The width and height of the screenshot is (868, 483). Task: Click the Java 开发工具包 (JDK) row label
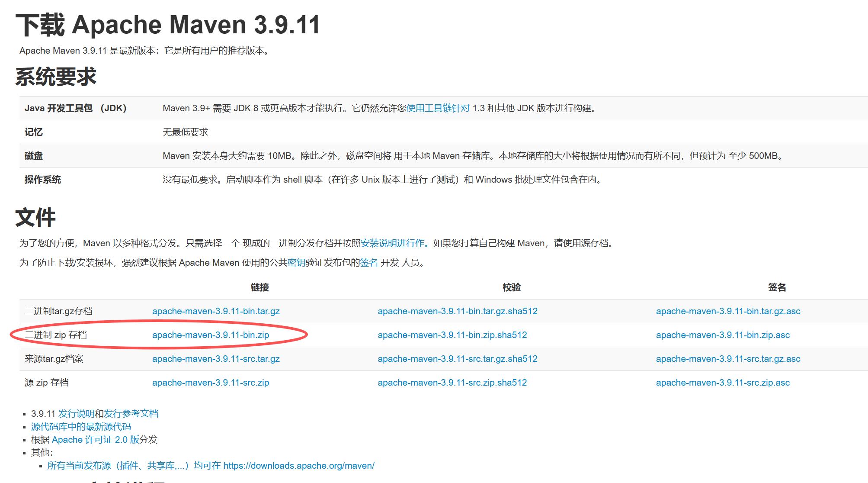click(x=76, y=108)
